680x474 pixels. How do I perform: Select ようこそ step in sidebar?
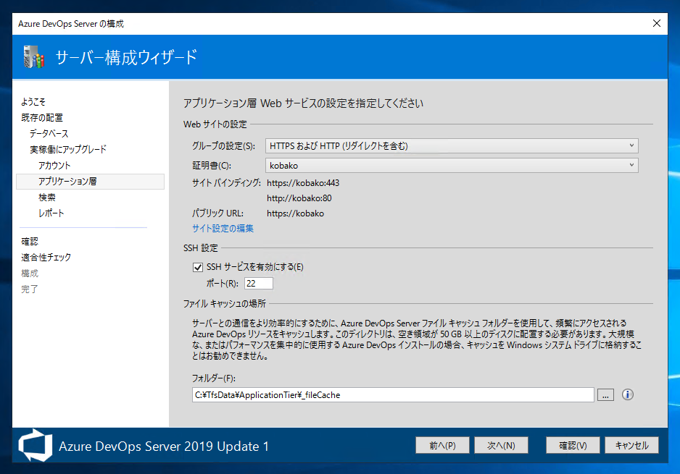(33, 102)
